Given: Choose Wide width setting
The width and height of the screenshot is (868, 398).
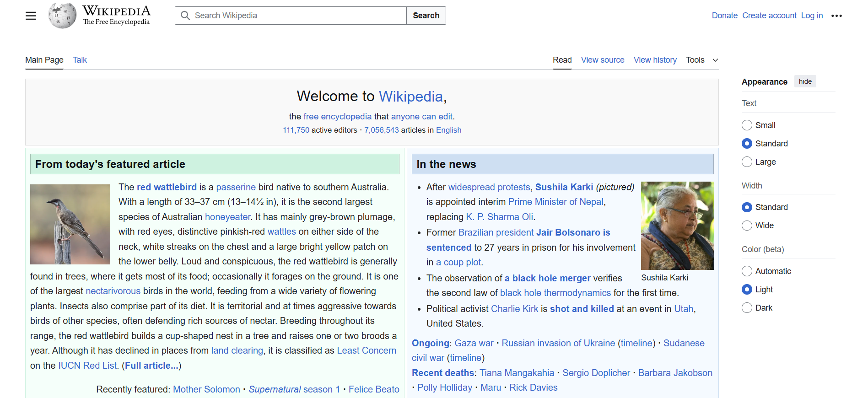Looking at the screenshot, I should point(747,226).
